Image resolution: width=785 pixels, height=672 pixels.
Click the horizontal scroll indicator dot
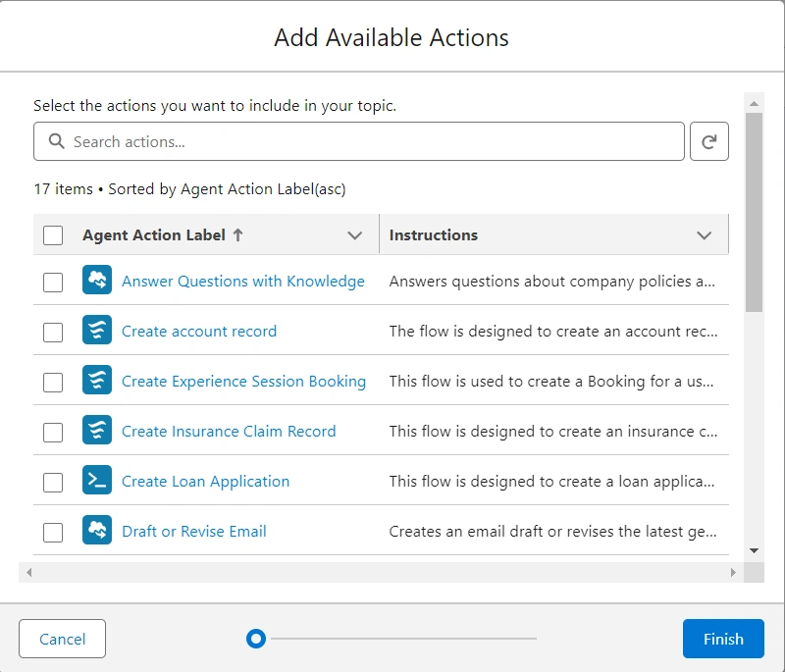[256, 639]
